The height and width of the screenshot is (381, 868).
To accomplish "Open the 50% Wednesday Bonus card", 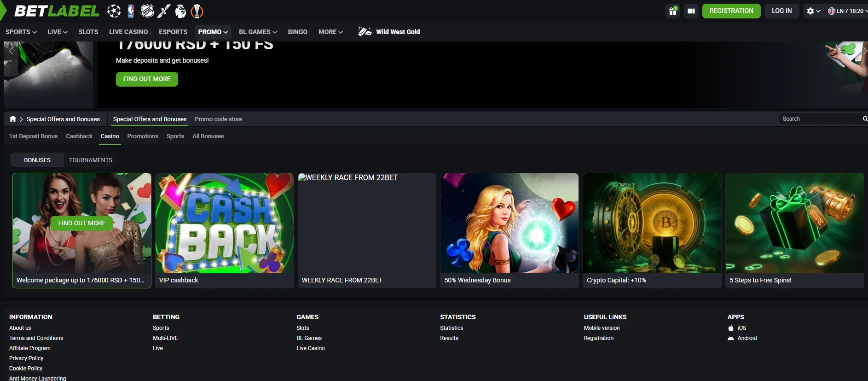I will [x=509, y=230].
